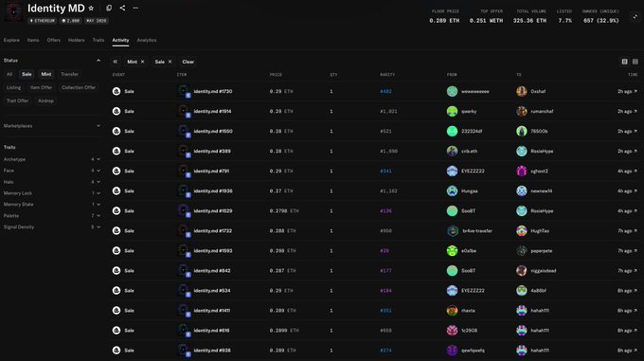The width and height of the screenshot is (644, 361).
Task: Switch to the compact list view icon
Action: 635,62
